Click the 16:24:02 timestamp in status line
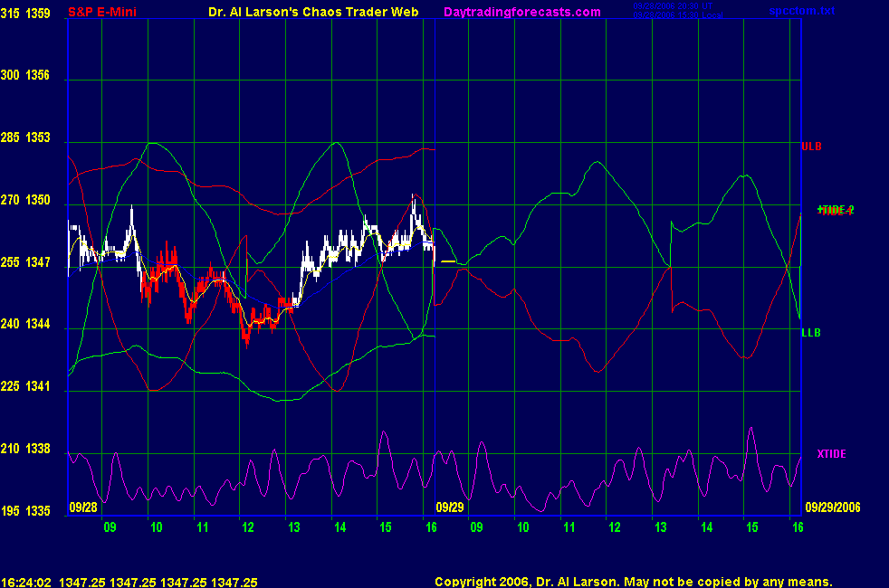 pyautogui.click(x=24, y=583)
